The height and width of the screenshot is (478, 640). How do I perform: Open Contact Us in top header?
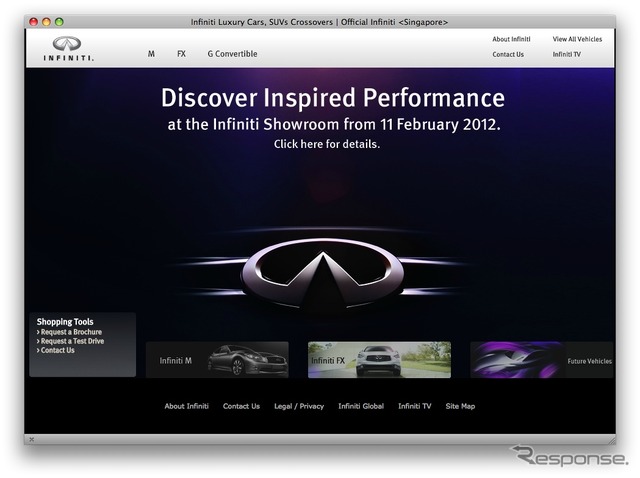508,54
